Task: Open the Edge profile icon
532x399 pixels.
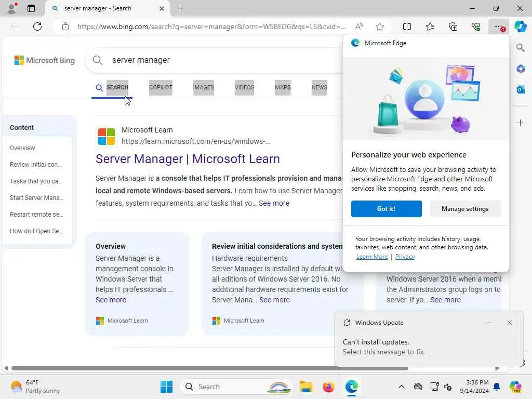Action: click(11, 8)
